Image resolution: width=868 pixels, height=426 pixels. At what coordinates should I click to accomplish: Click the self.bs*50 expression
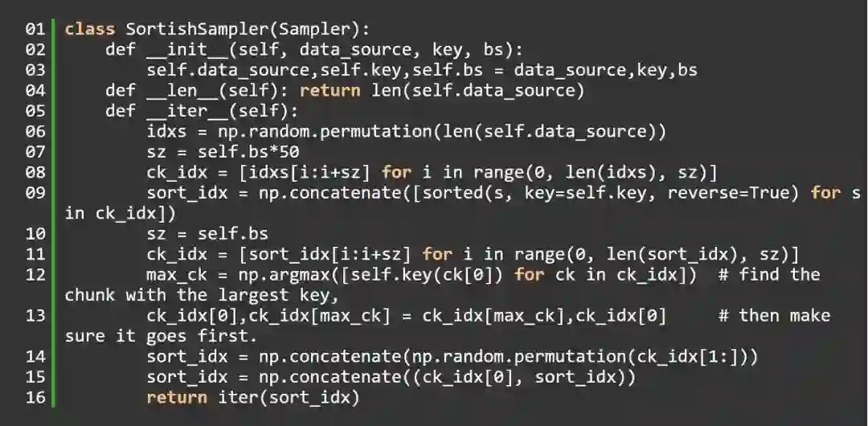[249, 152]
